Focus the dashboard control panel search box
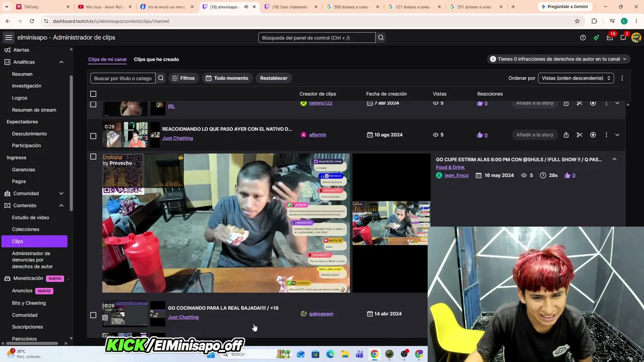 point(317,38)
